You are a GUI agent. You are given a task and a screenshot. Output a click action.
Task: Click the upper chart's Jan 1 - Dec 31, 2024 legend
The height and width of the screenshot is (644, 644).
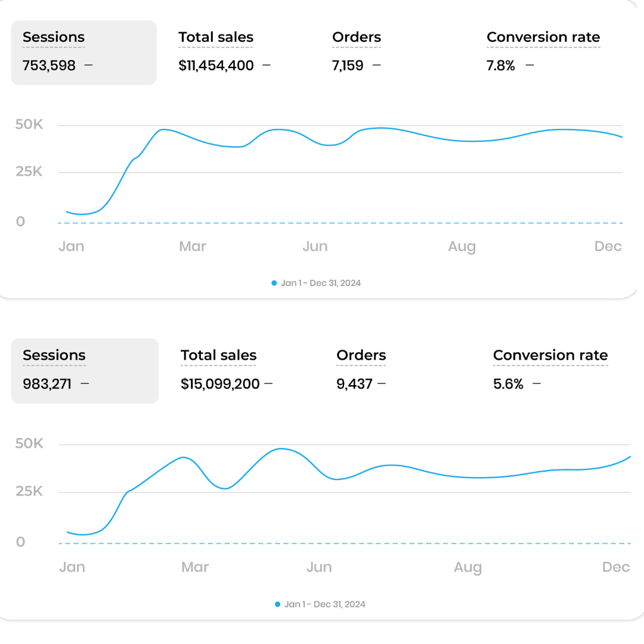[321, 283]
